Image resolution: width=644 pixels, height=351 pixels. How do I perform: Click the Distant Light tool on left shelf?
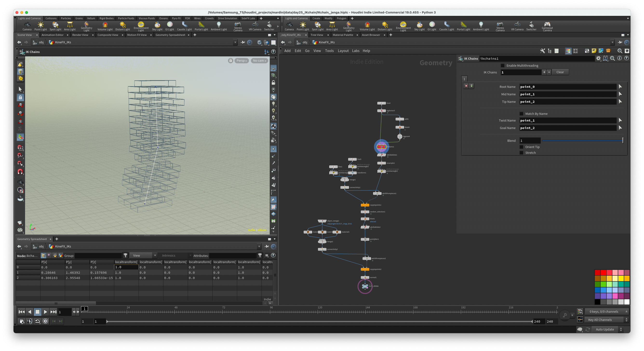(x=122, y=26)
